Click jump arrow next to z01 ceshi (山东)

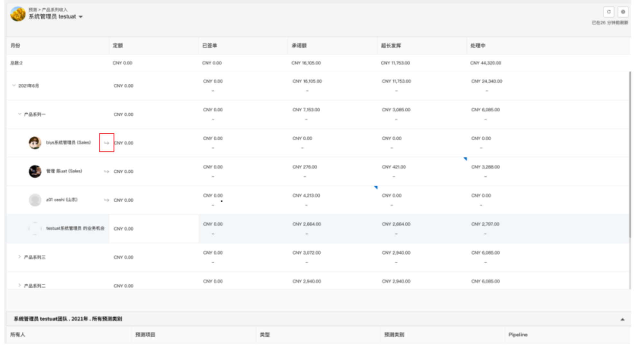[x=107, y=200]
